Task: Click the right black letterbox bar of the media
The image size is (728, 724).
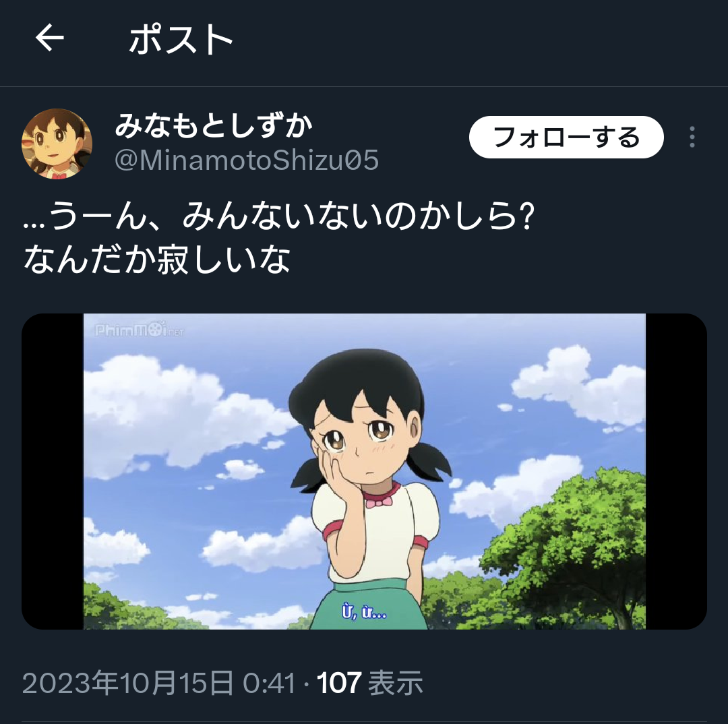Action: pos(677,471)
